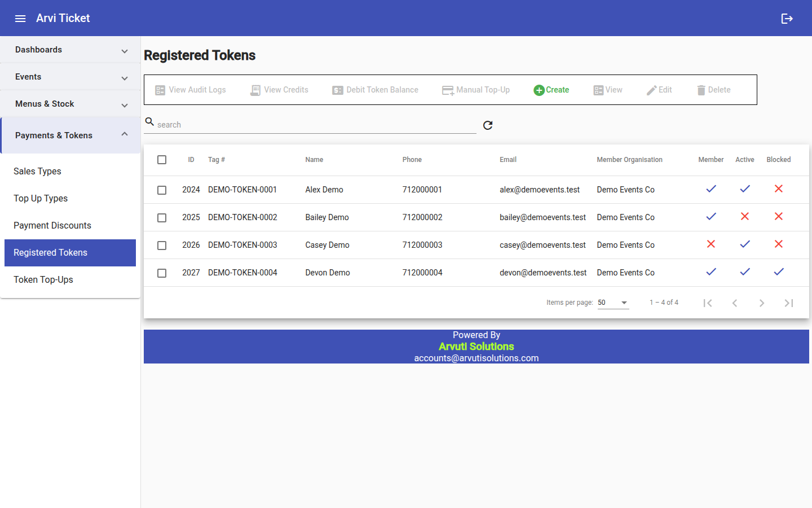Click email devon@demoevents.test
The width and height of the screenshot is (812, 508).
pos(543,273)
